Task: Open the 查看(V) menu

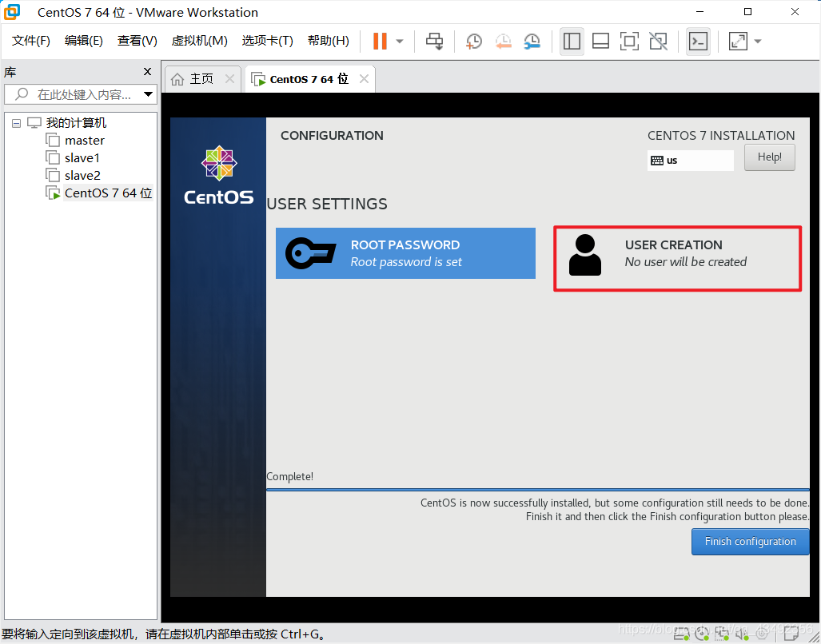Action: pyautogui.click(x=137, y=41)
